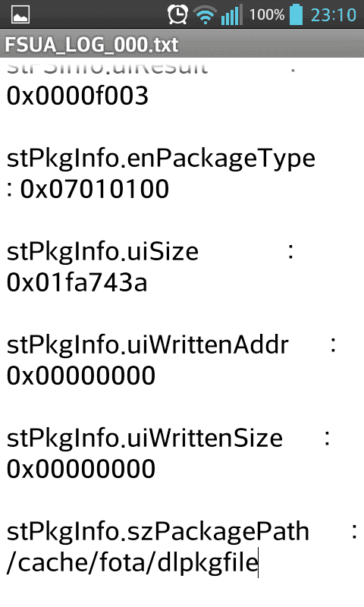Screen dimensions: 364x607
Task: Tap the FSUA_LOG_000.txt title bar
Action: coord(182,45)
